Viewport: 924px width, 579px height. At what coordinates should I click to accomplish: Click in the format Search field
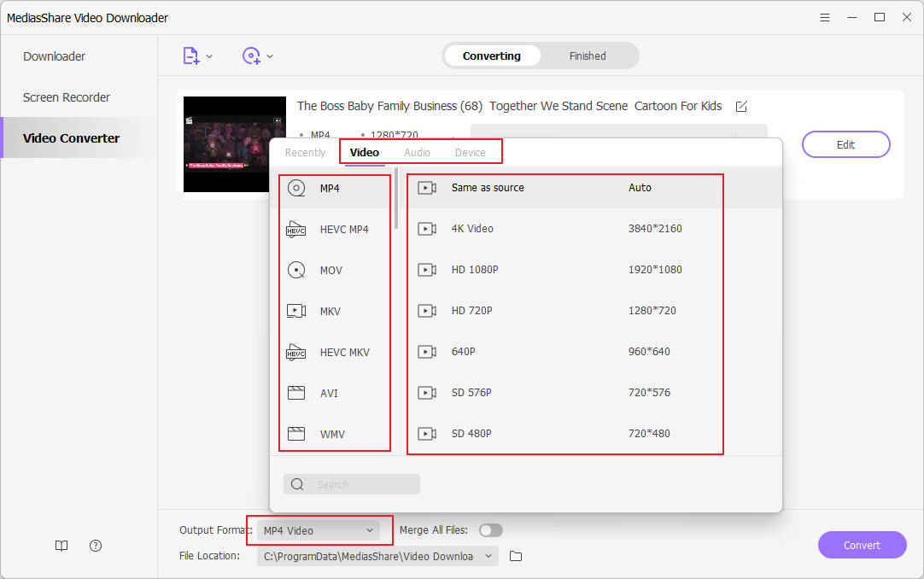(351, 484)
